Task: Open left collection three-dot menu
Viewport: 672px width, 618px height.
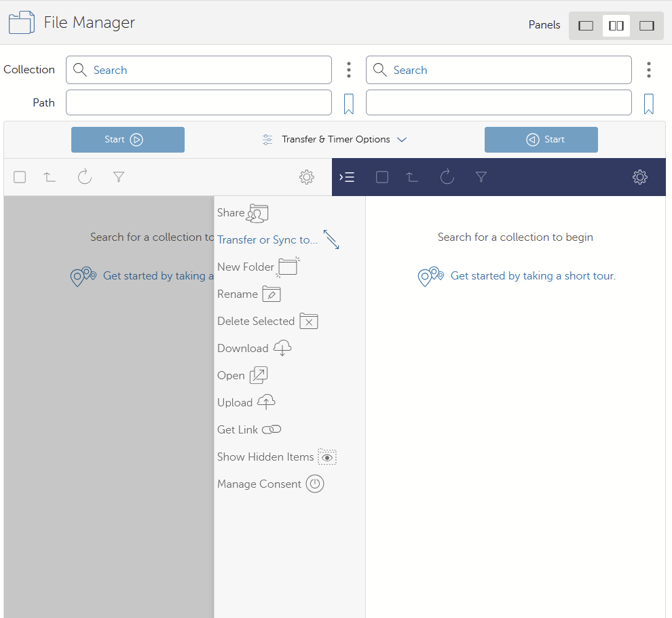Action: point(348,70)
